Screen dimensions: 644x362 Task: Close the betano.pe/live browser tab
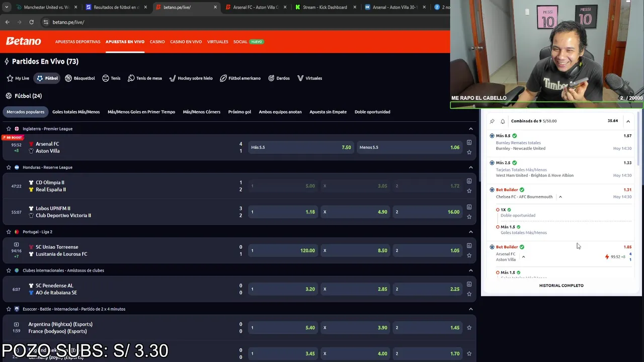coord(215,7)
